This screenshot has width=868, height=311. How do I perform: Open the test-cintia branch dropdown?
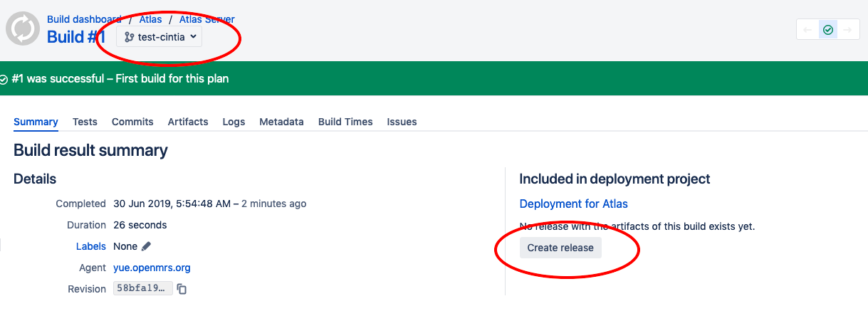tap(160, 37)
